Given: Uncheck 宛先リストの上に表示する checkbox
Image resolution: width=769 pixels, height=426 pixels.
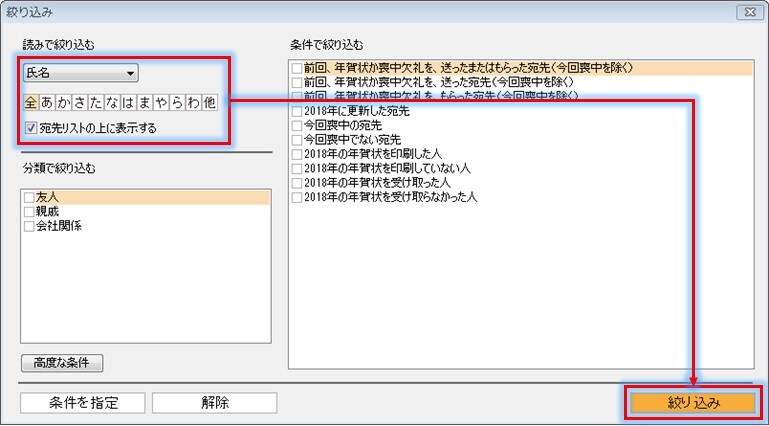Looking at the screenshot, I should [x=31, y=128].
